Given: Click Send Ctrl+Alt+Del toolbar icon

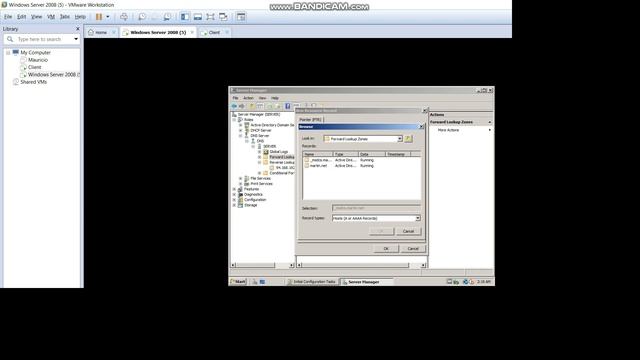Looking at the screenshot, I should click(124, 17).
